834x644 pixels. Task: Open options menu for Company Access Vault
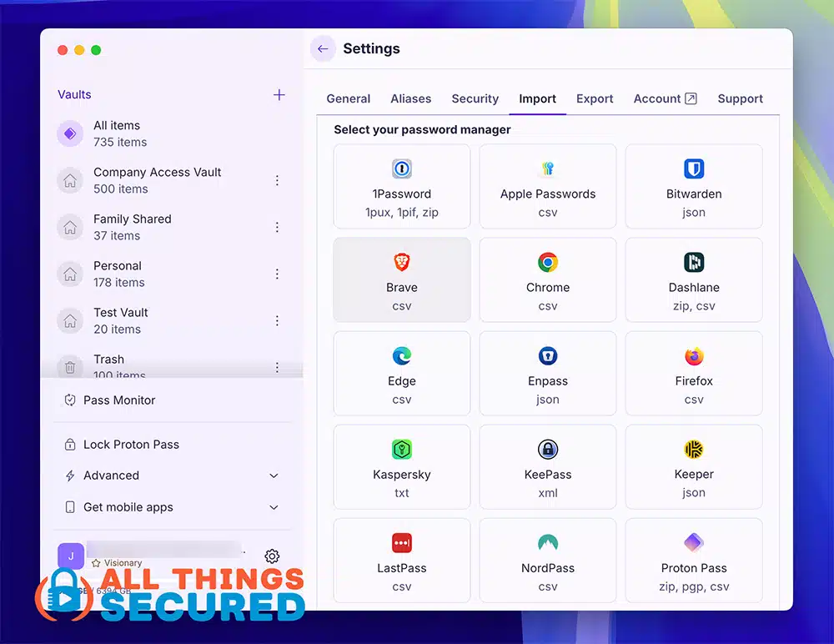tap(278, 180)
